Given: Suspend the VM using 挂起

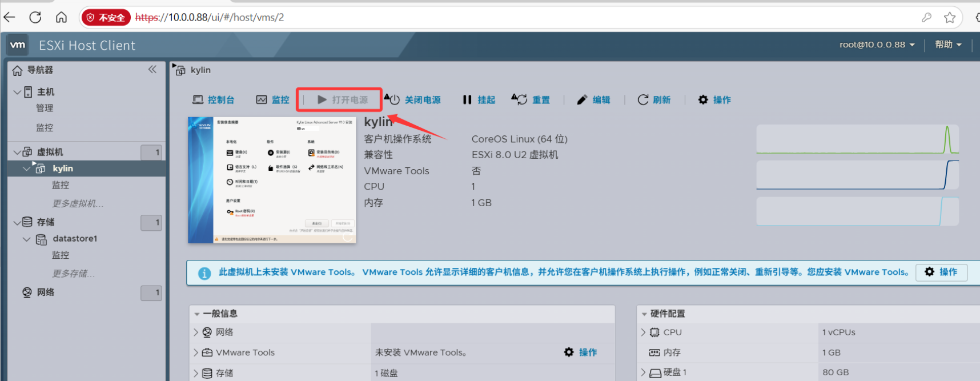Looking at the screenshot, I should point(479,100).
